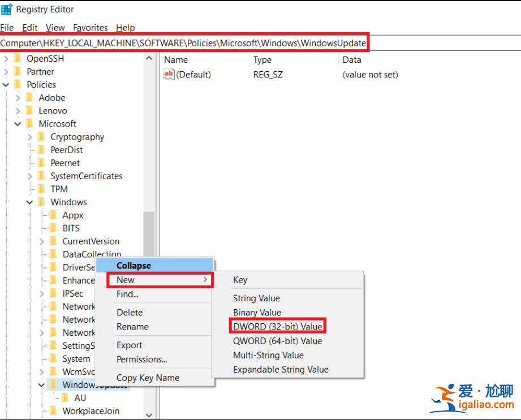521x420 pixels.
Task: Click the (Default) string value icon
Action: (169, 73)
